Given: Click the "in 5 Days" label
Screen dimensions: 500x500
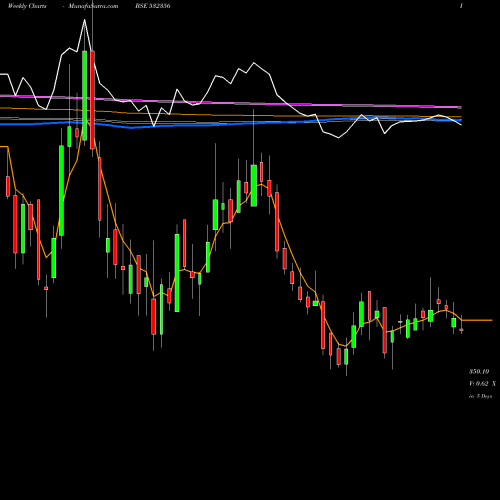Looking at the screenshot, I should click(480, 396).
